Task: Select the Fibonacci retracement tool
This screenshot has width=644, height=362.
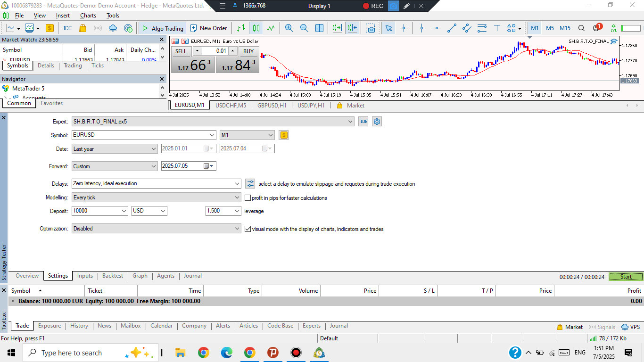Action: click(482, 28)
